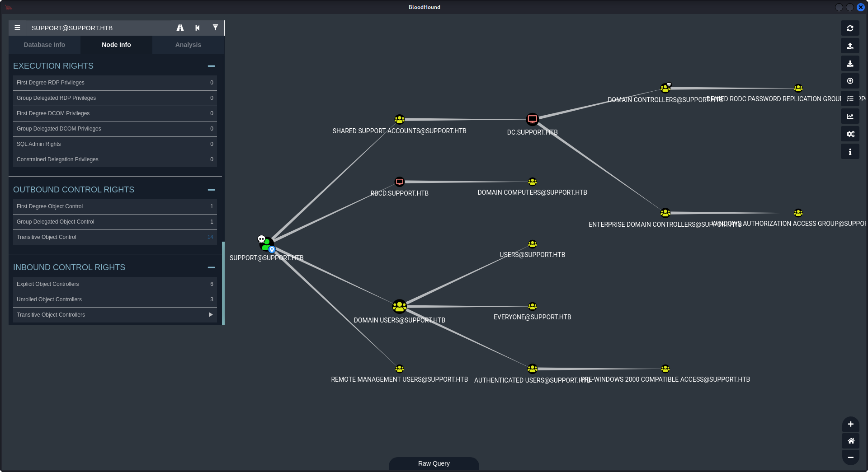Open the Raw Query panel
The image size is (868, 472).
click(434, 463)
